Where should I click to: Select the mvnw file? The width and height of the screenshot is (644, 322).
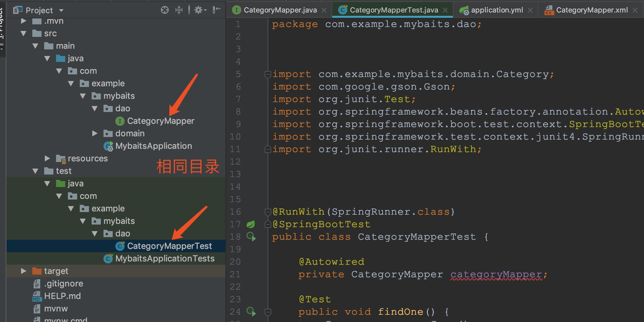click(x=56, y=309)
